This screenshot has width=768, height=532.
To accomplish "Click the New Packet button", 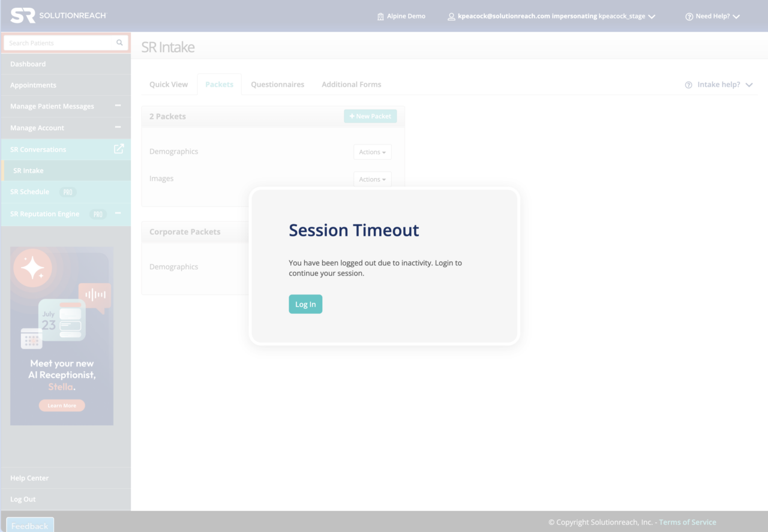I will [370, 116].
